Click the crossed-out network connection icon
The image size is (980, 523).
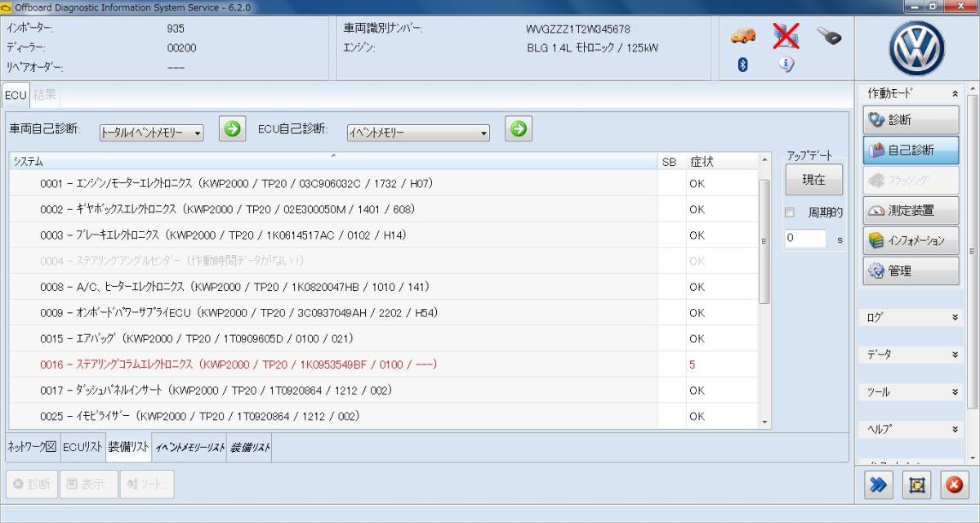coord(786,36)
